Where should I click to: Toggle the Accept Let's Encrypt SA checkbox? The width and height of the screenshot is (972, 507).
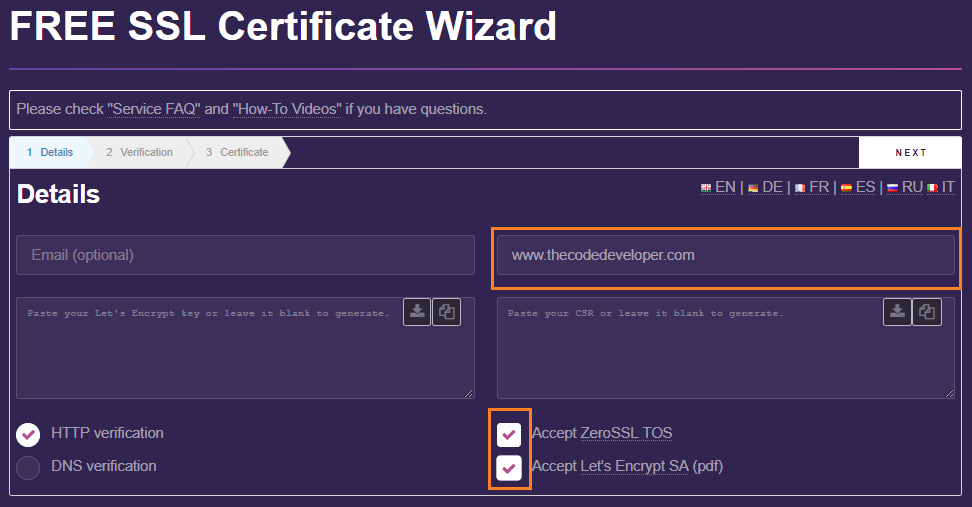[x=509, y=467]
